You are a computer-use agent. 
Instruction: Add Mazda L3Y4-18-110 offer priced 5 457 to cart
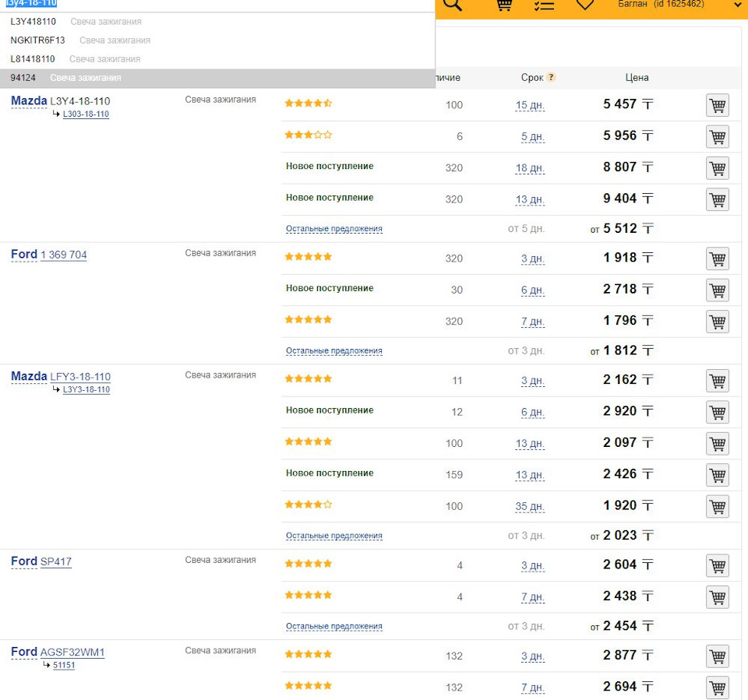pyautogui.click(x=718, y=105)
